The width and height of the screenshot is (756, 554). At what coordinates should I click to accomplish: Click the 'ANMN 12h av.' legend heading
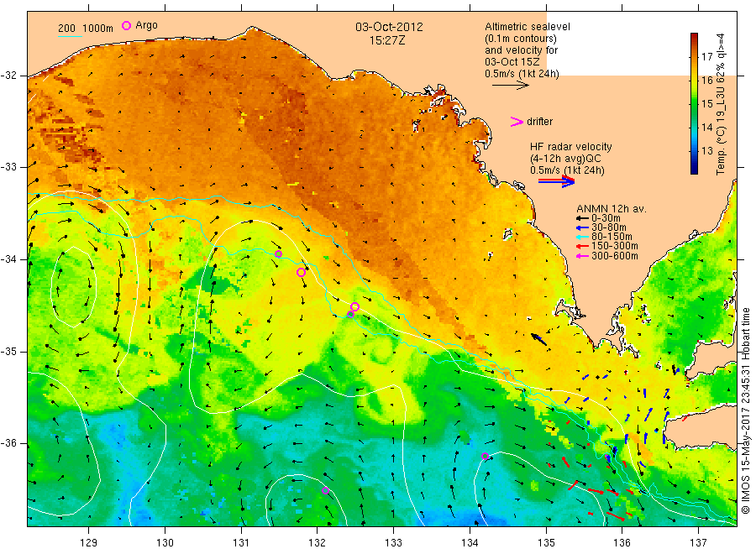point(612,209)
